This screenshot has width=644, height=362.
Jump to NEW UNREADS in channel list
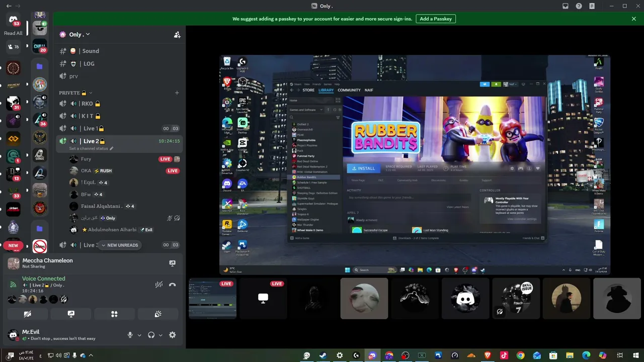coord(120,245)
